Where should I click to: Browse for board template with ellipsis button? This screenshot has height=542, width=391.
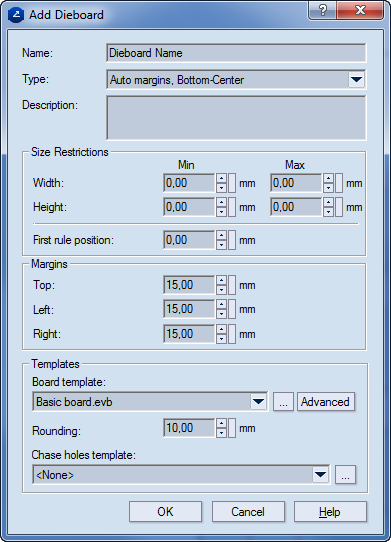coord(283,402)
